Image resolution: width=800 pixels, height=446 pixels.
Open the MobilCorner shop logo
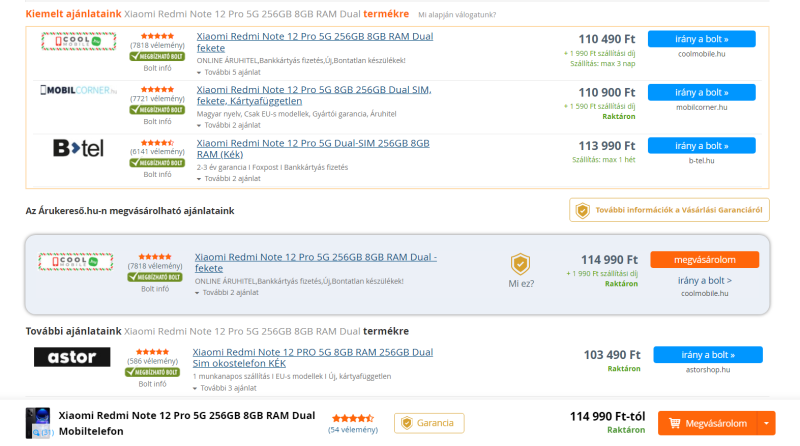point(79,90)
